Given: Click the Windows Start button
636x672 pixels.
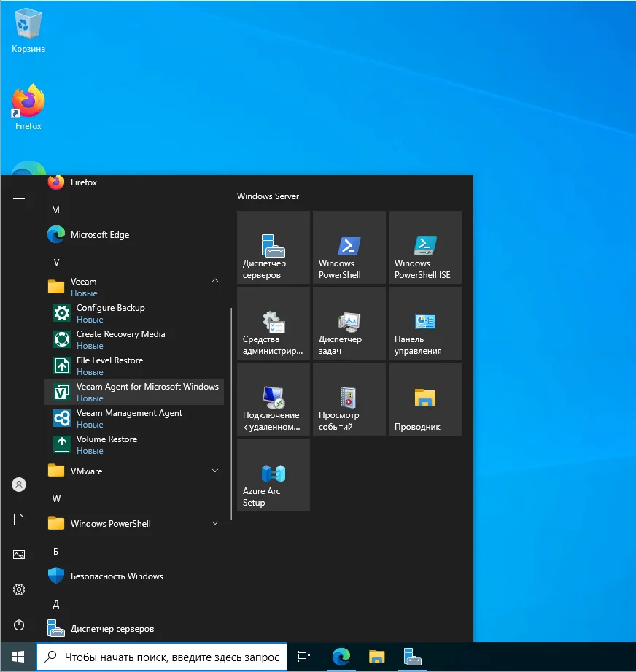Looking at the screenshot, I should pyautogui.click(x=18, y=657).
